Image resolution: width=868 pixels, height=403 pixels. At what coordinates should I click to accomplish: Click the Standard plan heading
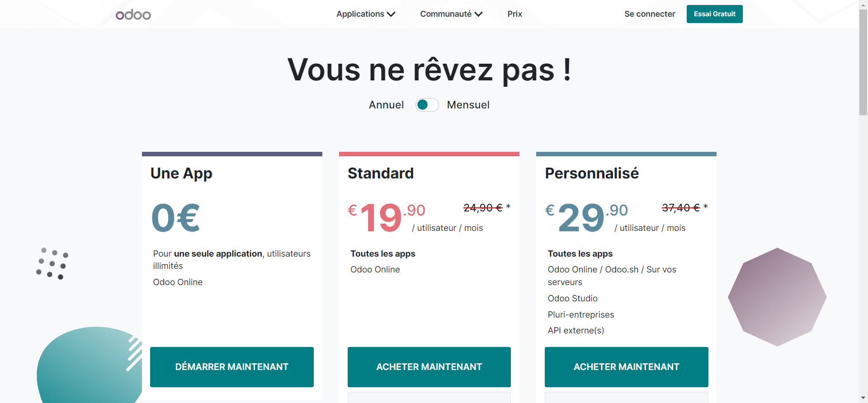(381, 173)
